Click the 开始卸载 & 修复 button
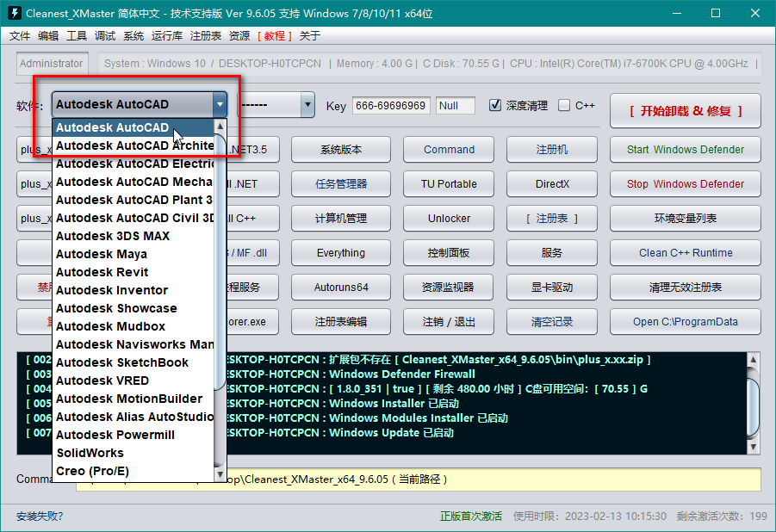 [x=686, y=111]
